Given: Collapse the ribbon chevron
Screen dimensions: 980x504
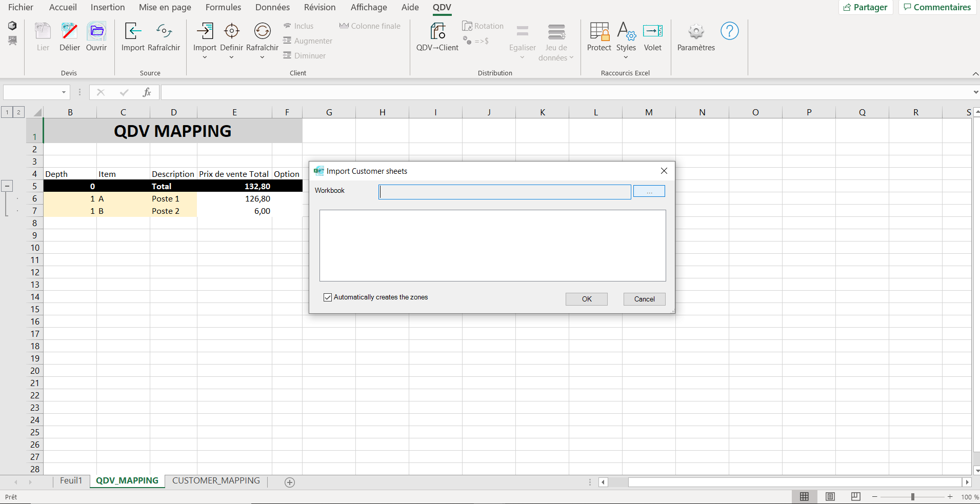Looking at the screenshot, I should (x=975, y=74).
